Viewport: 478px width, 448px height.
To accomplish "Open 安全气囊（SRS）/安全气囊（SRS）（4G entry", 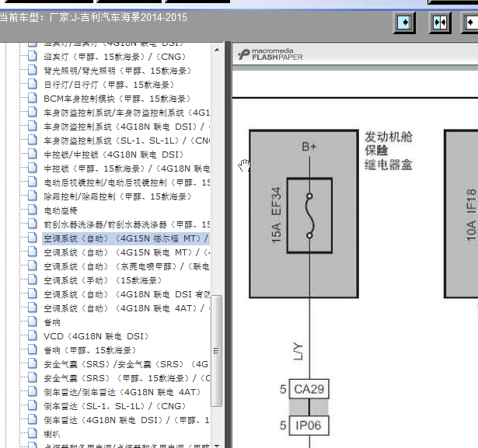I will 127,365.
